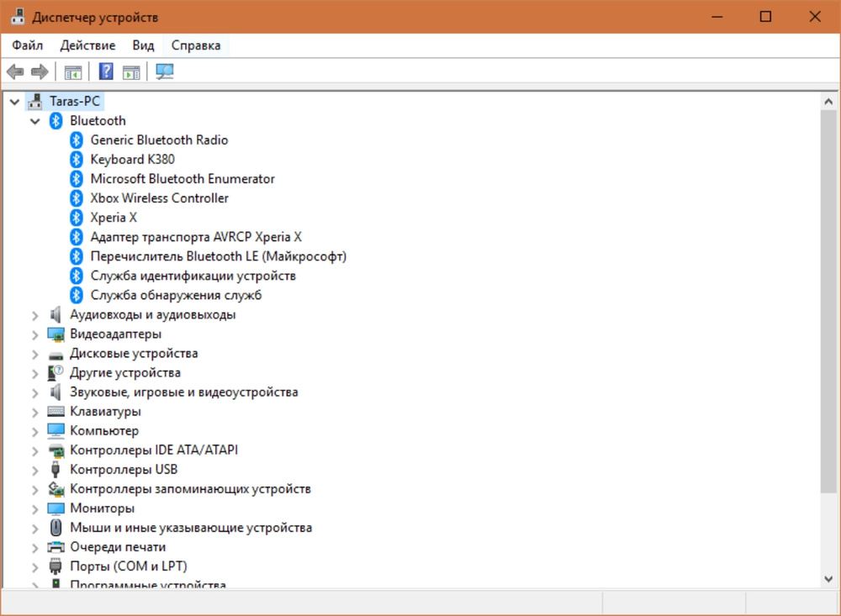841x616 pixels.
Task: Click the Forward arrow in toolbar
Action: pos(40,72)
